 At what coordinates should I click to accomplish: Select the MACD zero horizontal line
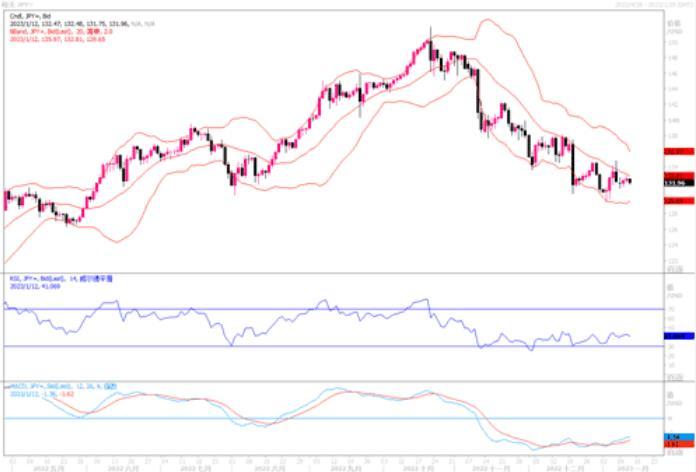[x=300, y=418]
